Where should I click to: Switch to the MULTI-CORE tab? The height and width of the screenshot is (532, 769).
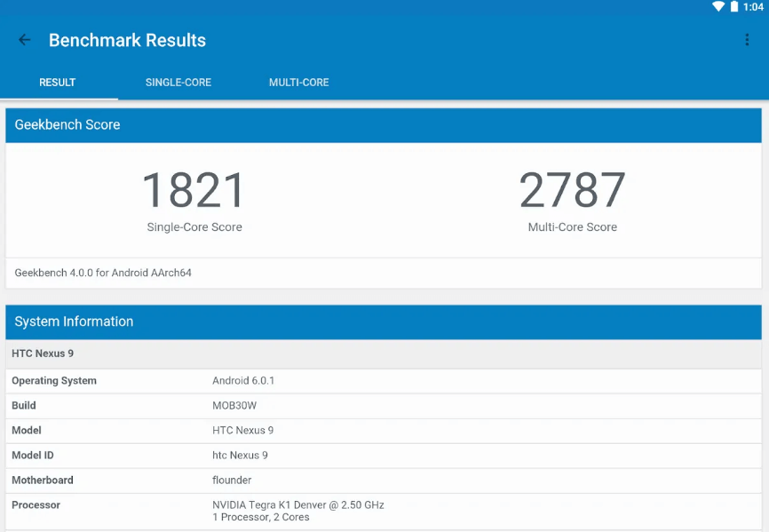click(299, 83)
